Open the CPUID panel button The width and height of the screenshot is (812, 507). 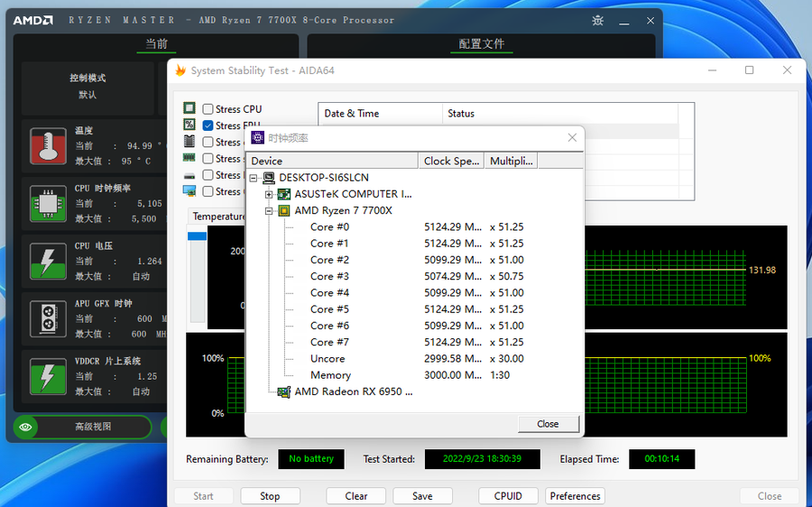(508, 495)
